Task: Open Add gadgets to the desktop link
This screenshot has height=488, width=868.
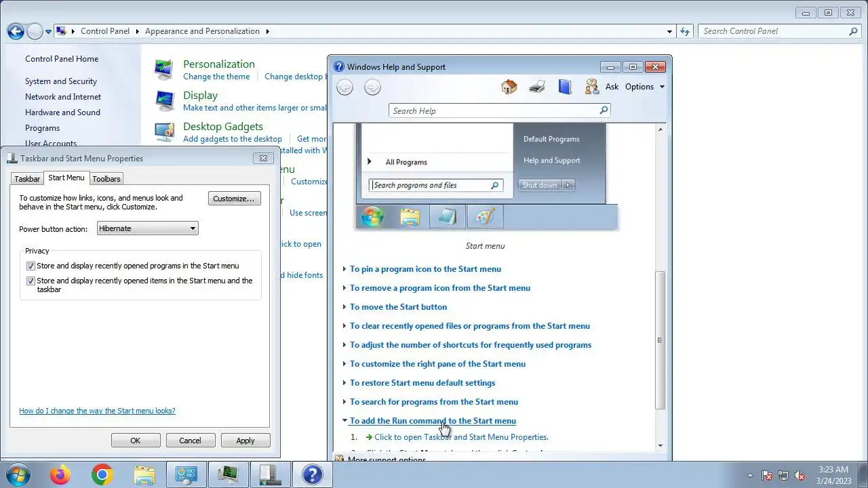Action: [x=233, y=139]
